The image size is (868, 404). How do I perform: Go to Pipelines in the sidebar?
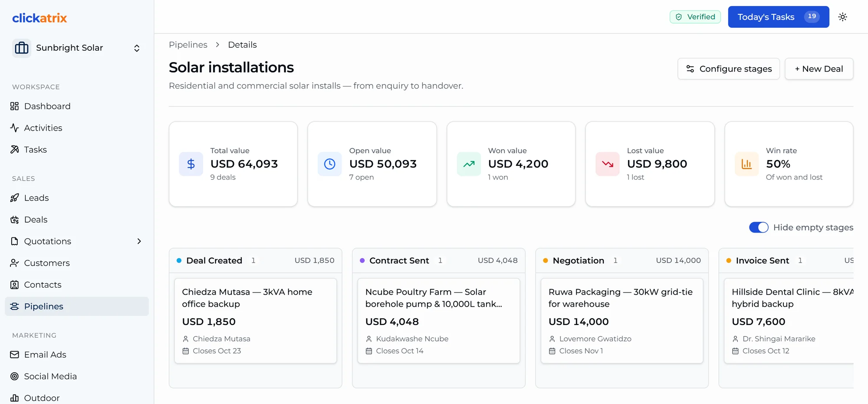click(77, 306)
